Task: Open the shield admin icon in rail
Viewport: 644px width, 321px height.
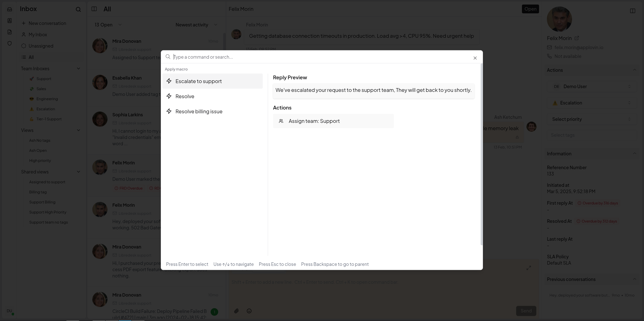Action: [10, 43]
